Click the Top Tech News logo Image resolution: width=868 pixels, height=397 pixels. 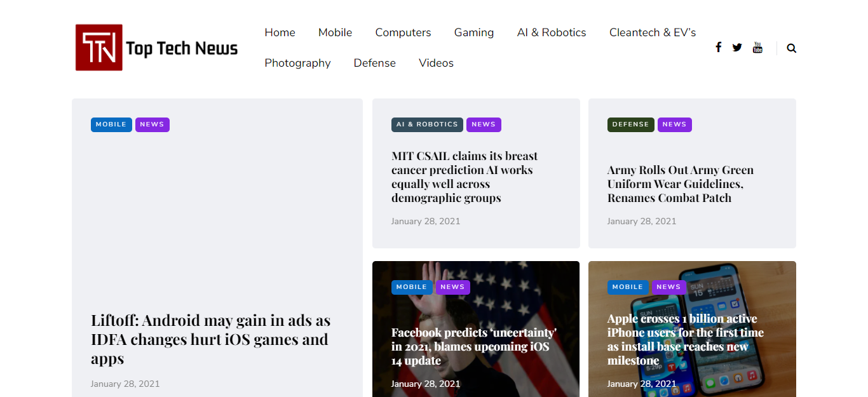(x=156, y=47)
